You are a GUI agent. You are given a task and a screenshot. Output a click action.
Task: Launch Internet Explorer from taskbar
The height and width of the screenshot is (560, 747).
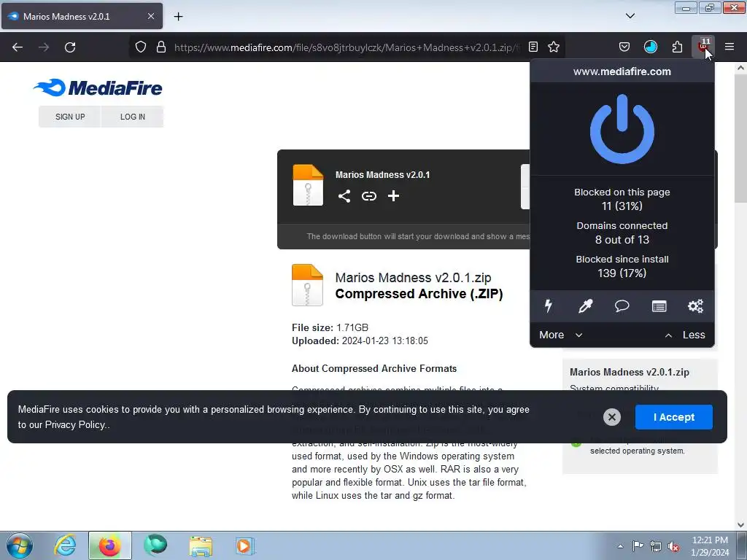[64, 545]
